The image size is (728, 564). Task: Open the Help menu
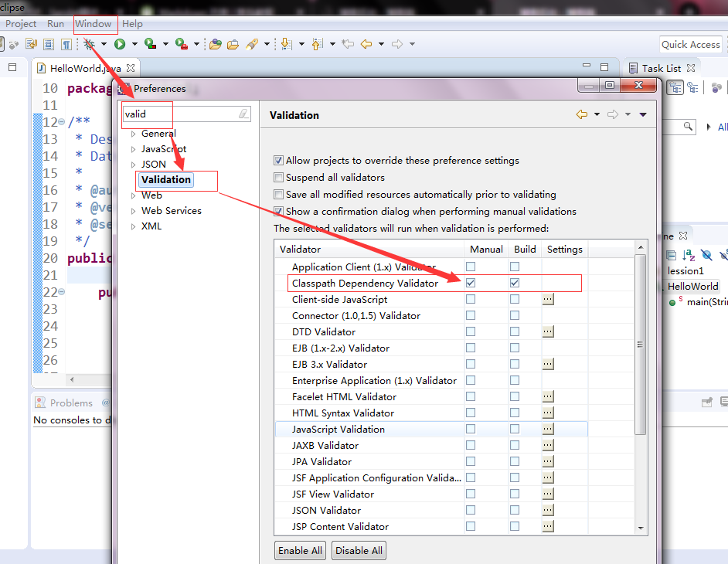click(132, 24)
